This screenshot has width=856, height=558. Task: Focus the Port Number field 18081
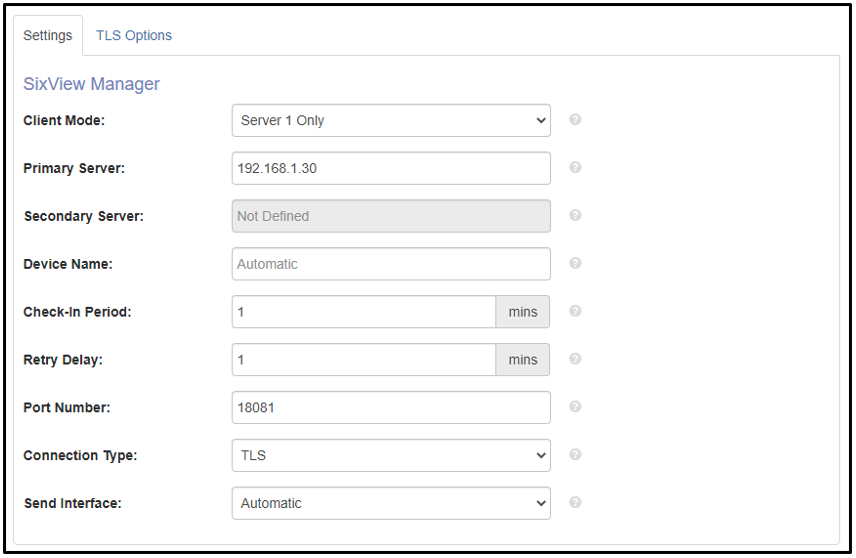[x=391, y=408]
